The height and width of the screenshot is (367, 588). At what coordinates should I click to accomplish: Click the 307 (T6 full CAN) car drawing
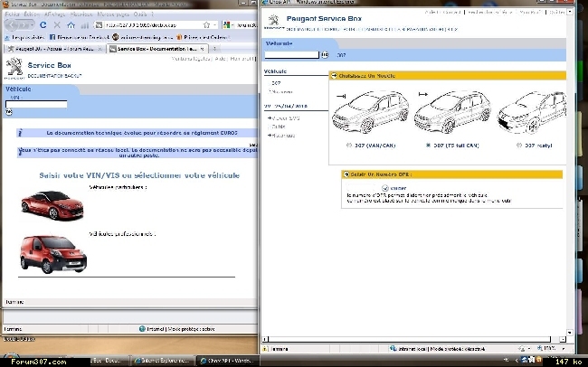click(x=452, y=112)
